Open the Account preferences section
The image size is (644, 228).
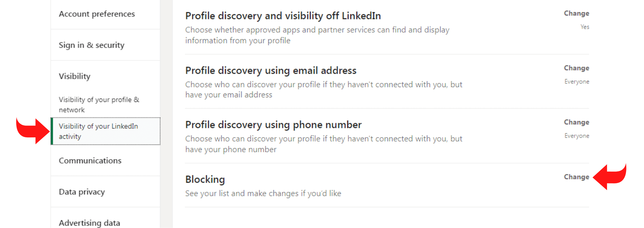coord(97,14)
